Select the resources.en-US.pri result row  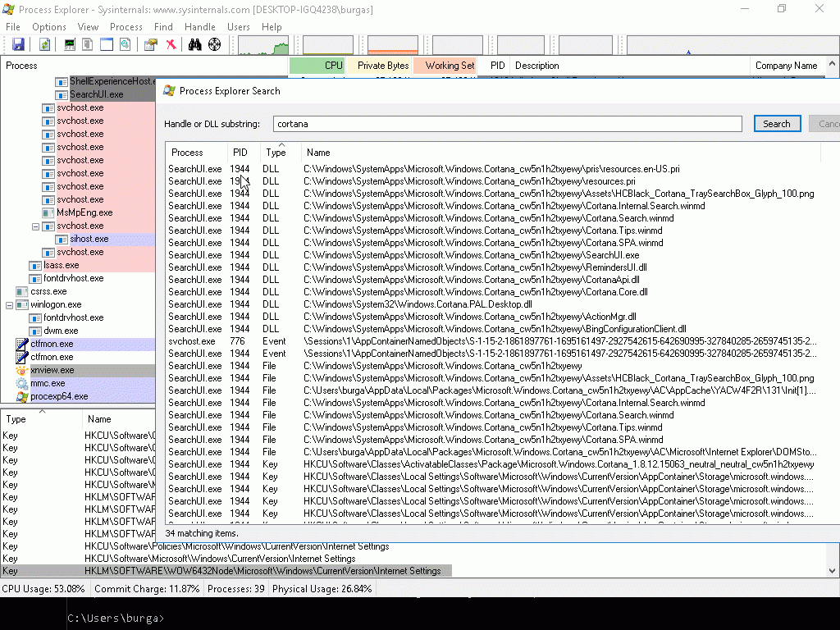493,169
